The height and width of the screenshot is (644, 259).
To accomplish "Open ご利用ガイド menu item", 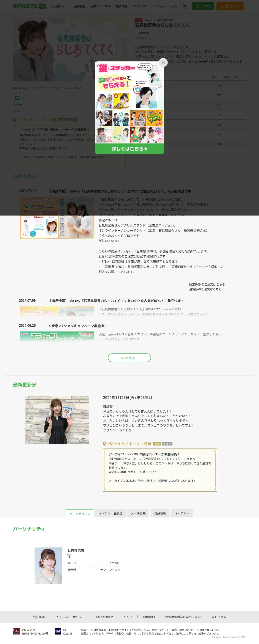I will 59,6.
